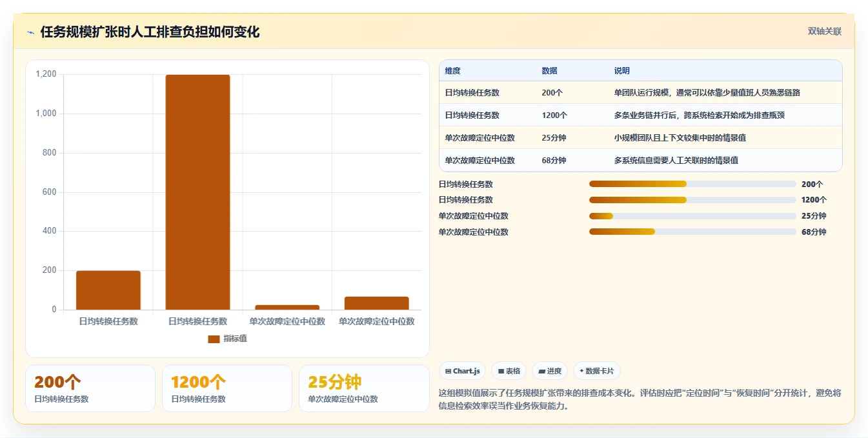Click the progress bar labeled 68分钟

(x=692, y=232)
